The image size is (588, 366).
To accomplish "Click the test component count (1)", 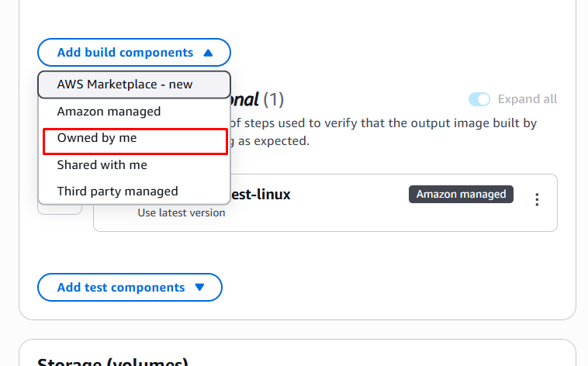I will click(x=274, y=100).
